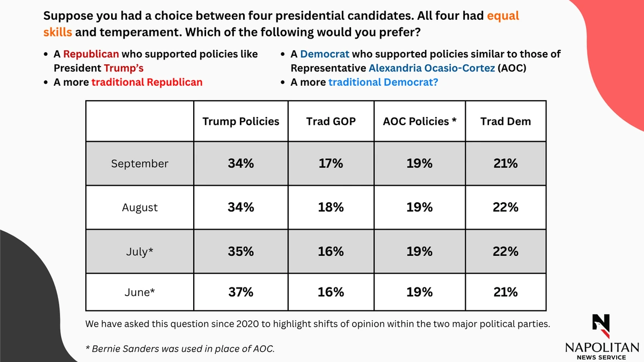Click the 18% Trad GOP August cell

pyautogui.click(x=331, y=207)
